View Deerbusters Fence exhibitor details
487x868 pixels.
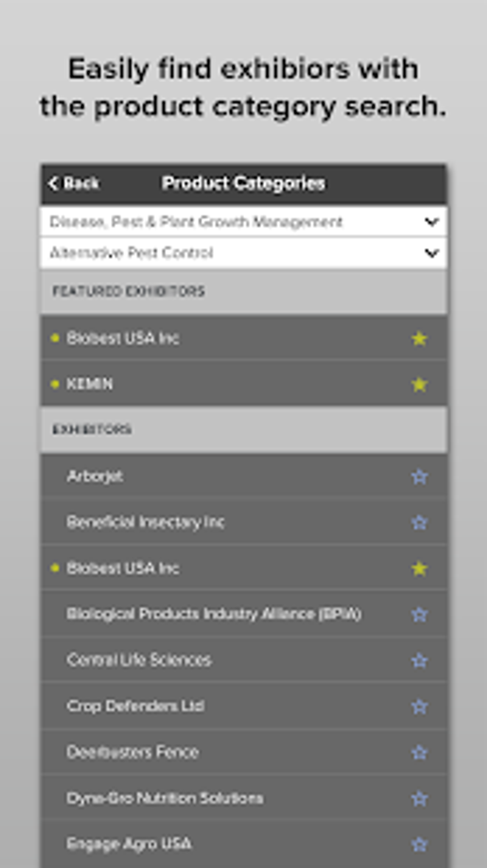133,752
